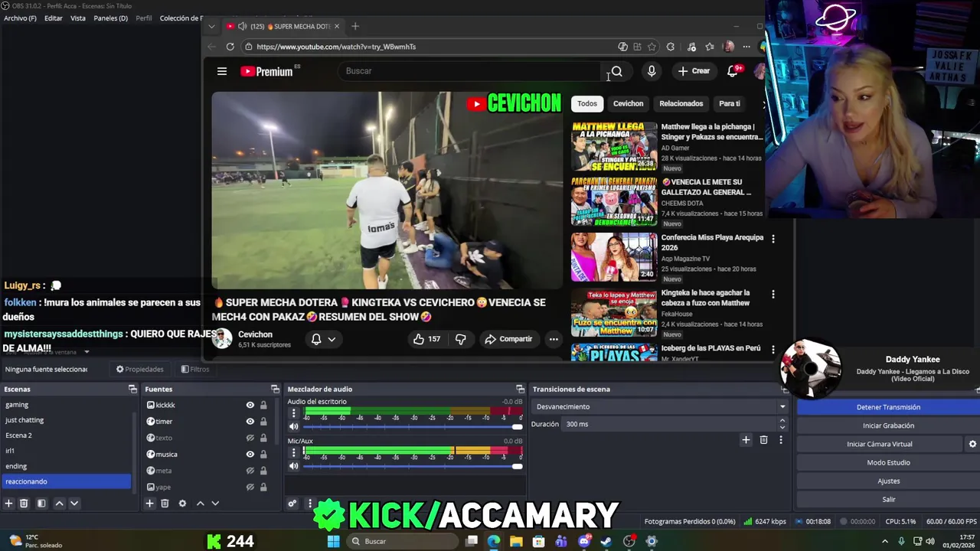Show the meta source
The width and height of the screenshot is (980, 551).
(250, 471)
